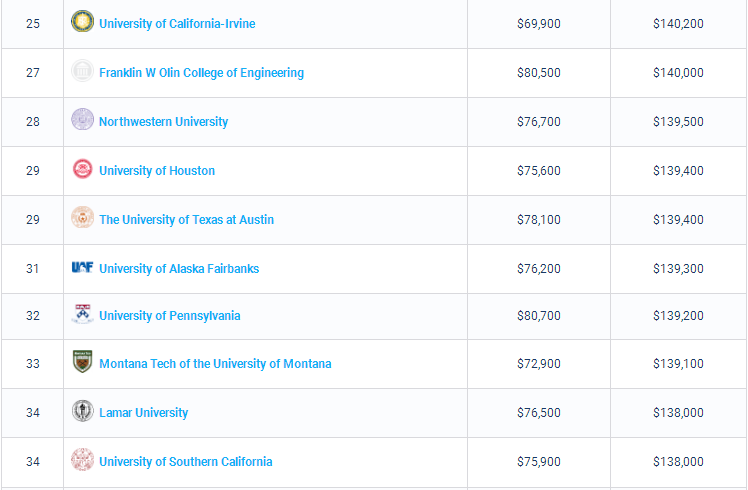Visit the Northwestern University page link

coord(163,122)
